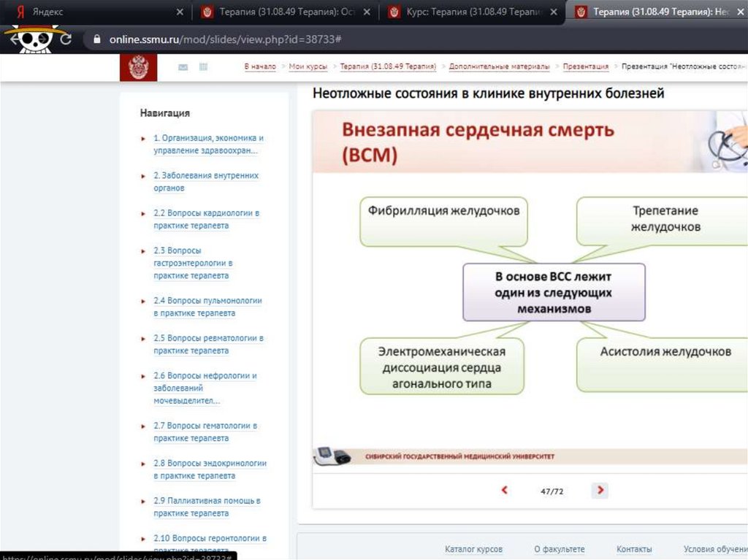Open 'Каталог курсов' footer link

[473, 549]
